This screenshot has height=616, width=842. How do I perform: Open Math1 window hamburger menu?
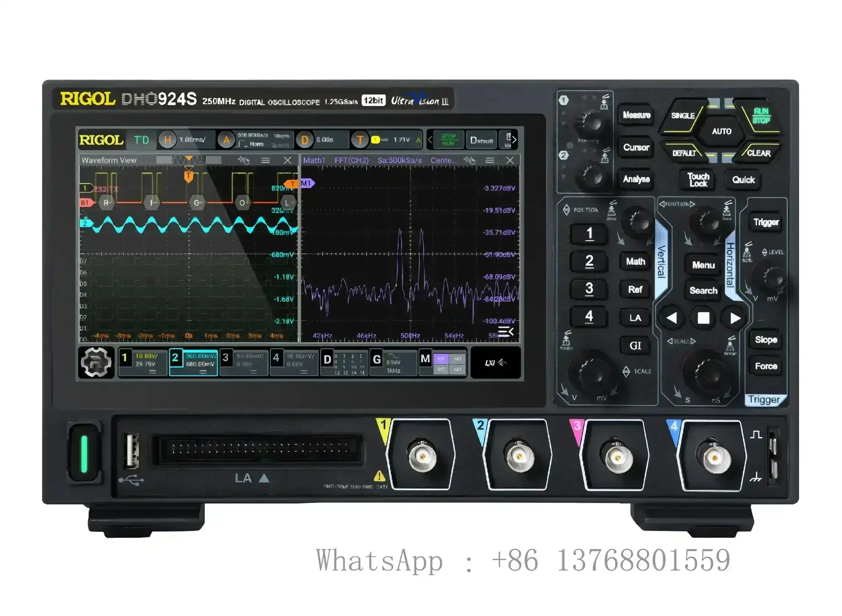pos(490,160)
